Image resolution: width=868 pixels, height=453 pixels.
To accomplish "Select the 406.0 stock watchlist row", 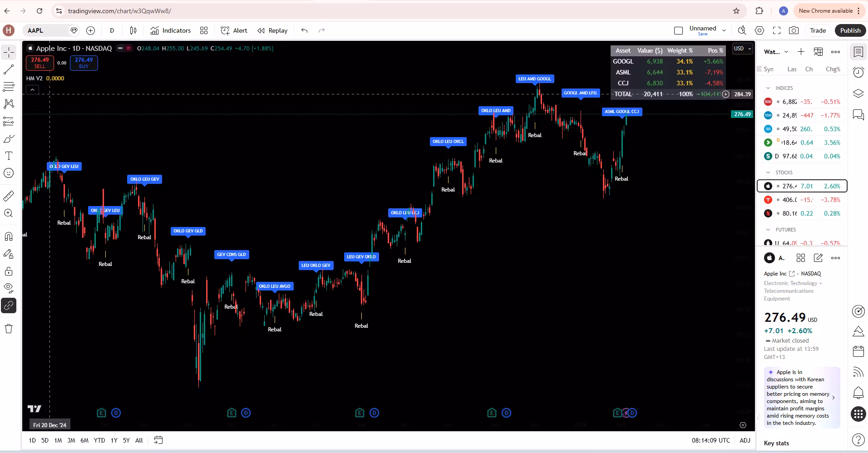I will pyautogui.click(x=802, y=200).
